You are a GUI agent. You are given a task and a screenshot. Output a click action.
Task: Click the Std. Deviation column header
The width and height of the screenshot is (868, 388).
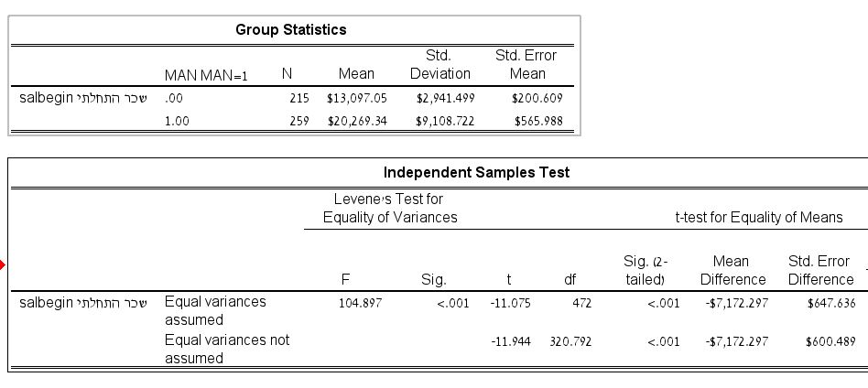click(440, 64)
